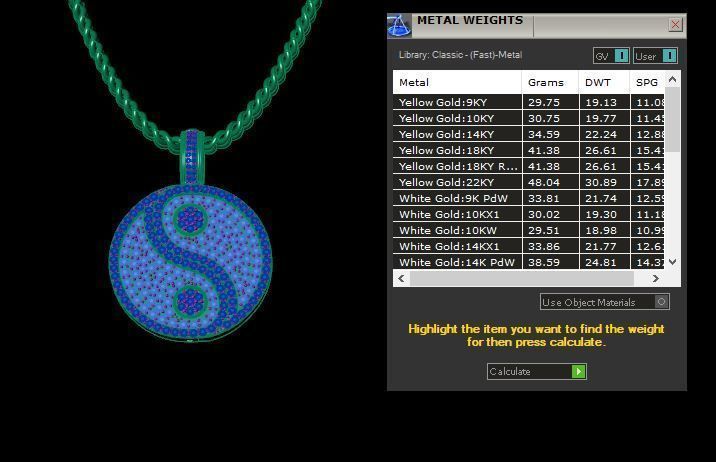
Task: Click the vertical scrollbar thumb
Action: 672,120
